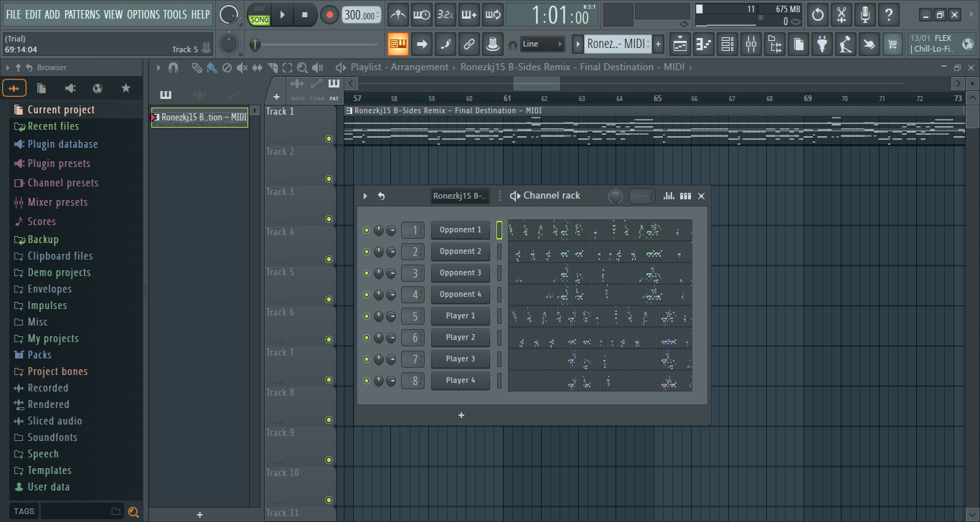
Task: Open the Channel rack menu arrow
Action: point(365,196)
